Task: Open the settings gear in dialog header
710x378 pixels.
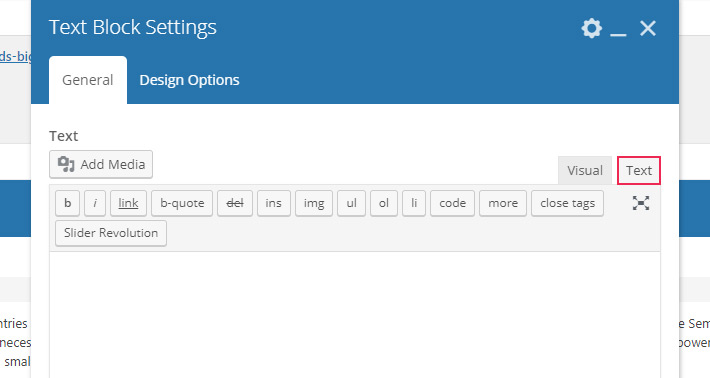Action: pyautogui.click(x=591, y=28)
